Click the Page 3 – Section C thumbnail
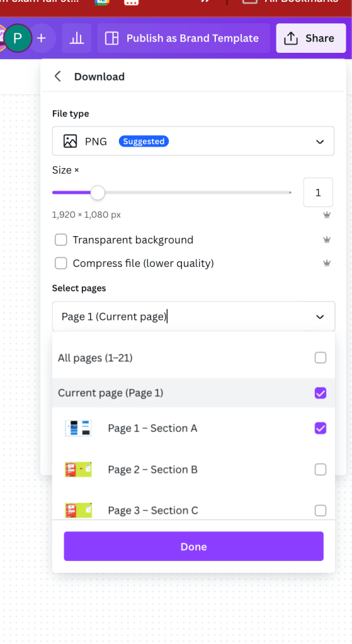The image size is (352, 644). pyautogui.click(x=79, y=511)
